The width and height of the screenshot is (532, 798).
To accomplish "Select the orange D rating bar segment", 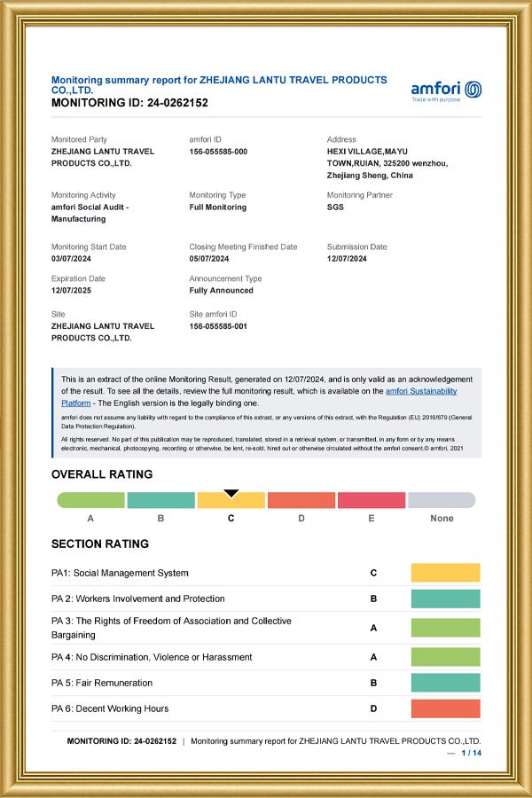I will (301, 500).
